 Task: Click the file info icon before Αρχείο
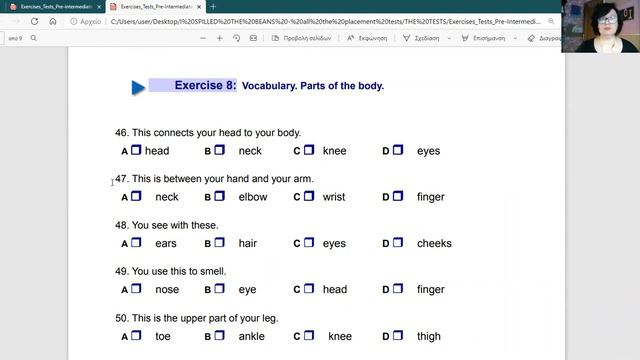click(73, 21)
